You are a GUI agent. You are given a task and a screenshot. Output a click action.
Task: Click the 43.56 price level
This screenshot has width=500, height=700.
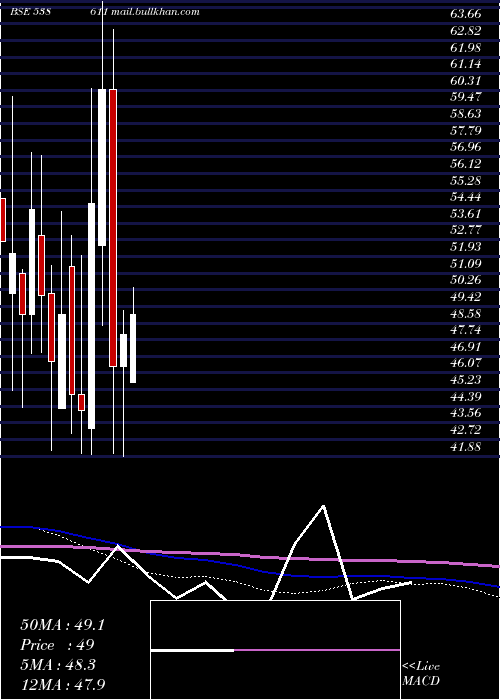tap(466, 413)
